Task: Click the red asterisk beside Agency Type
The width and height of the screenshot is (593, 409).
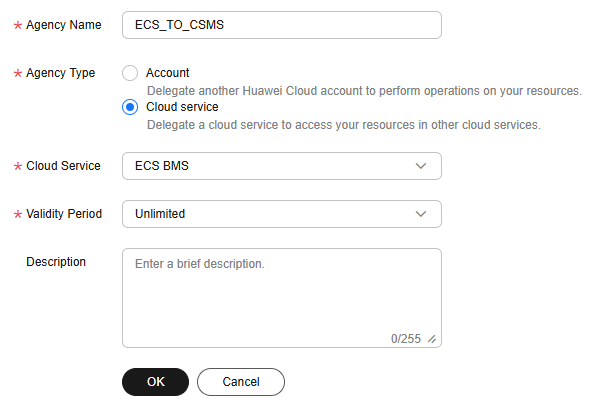Action: tap(18, 73)
